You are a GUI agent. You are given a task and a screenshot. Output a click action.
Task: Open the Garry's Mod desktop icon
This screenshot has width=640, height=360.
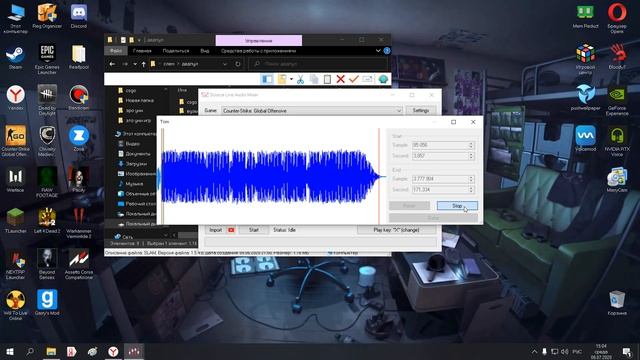click(47, 302)
